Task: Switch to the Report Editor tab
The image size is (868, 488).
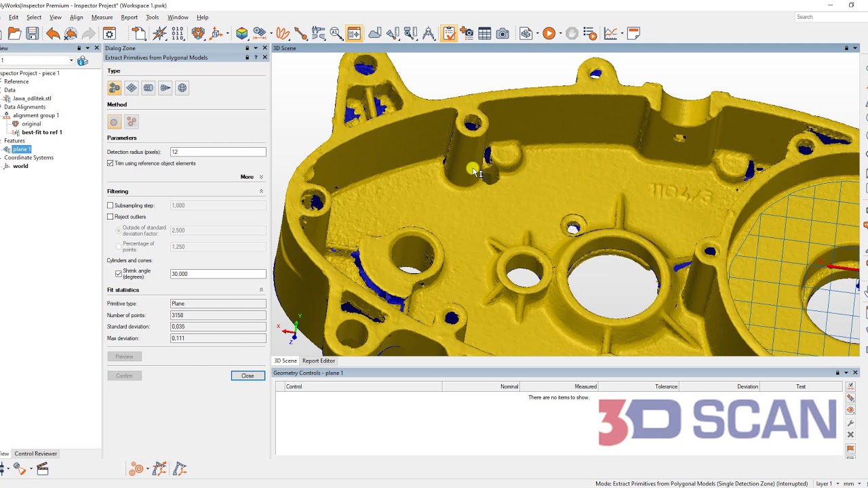Action: [319, 361]
